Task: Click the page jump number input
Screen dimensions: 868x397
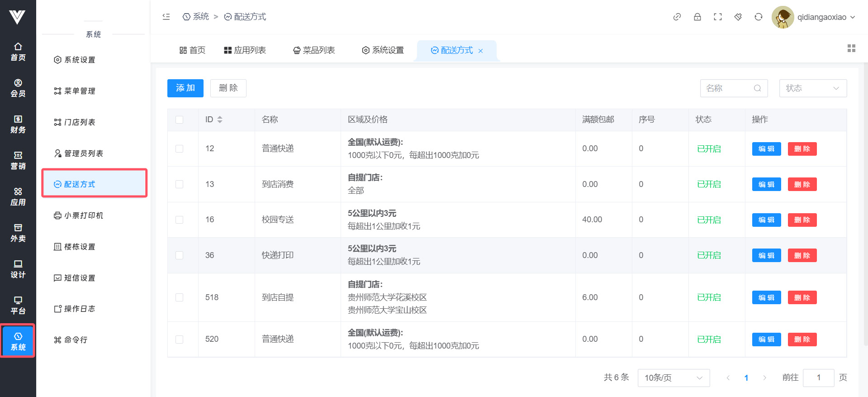Action: (818, 378)
